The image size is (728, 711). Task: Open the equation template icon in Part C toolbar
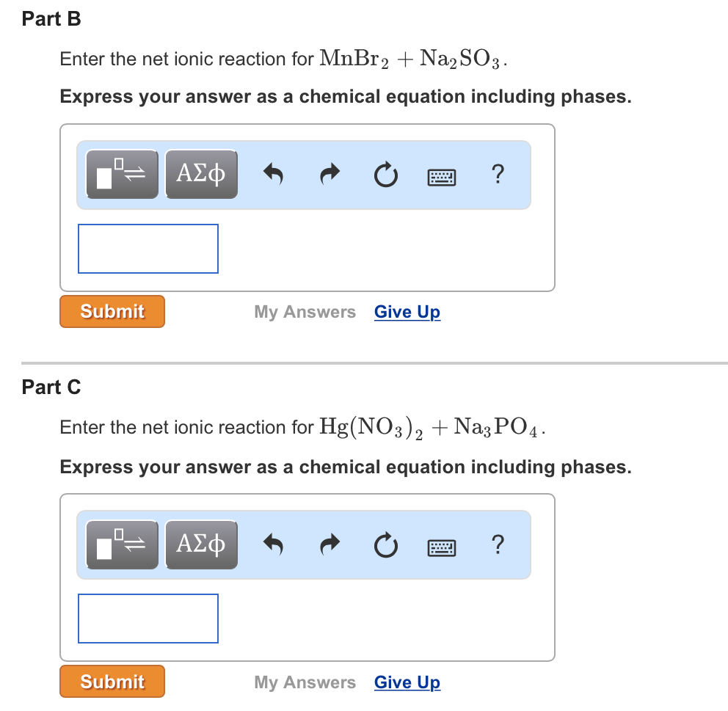point(122,544)
